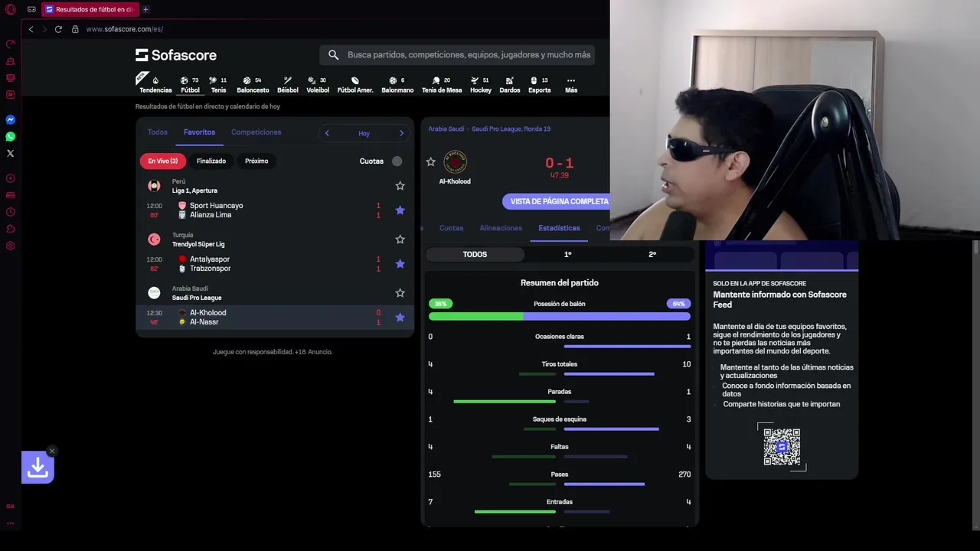
Task: Select the Béisbol sport category
Action: pyautogui.click(x=288, y=85)
